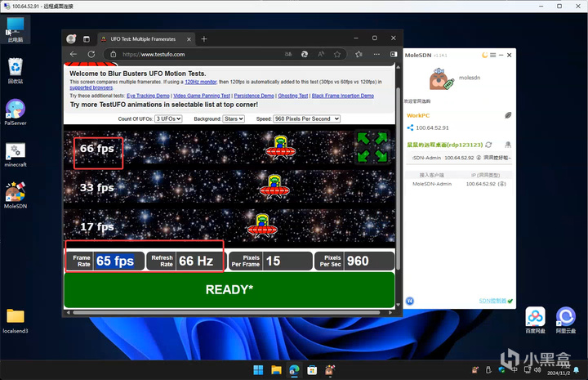Open Microsoft Store from the taskbar
588x380 pixels.
point(312,370)
